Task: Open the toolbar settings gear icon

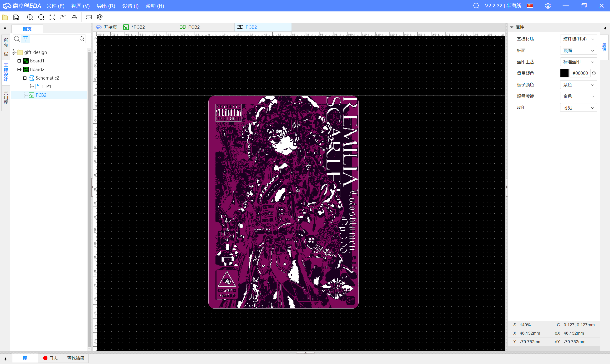Action: [x=100, y=17]
